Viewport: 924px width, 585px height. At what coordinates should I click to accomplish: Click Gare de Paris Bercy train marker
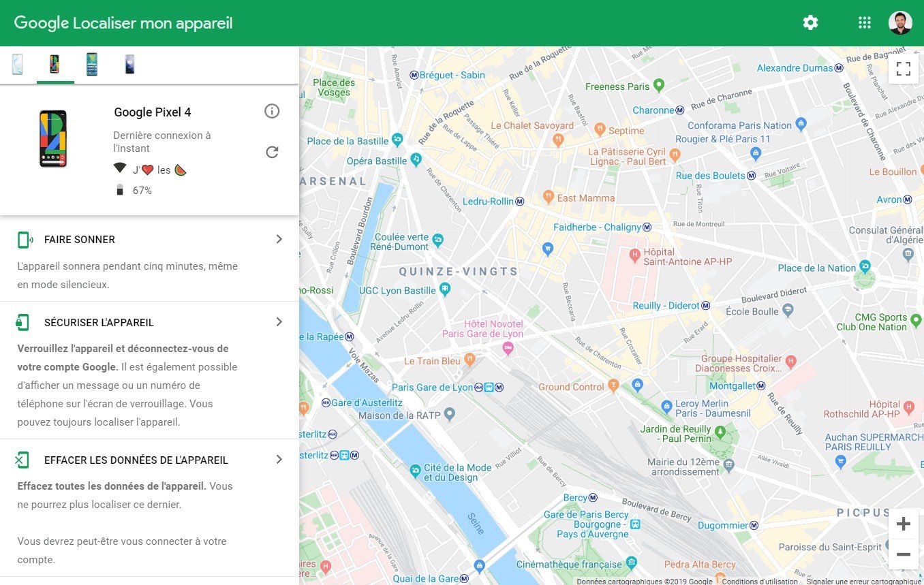pos(636,524)
